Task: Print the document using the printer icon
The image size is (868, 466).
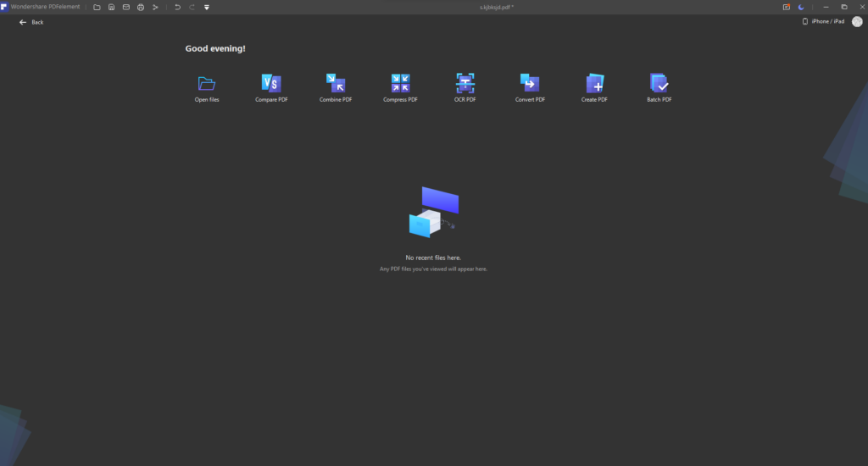Action: point(141,7)
